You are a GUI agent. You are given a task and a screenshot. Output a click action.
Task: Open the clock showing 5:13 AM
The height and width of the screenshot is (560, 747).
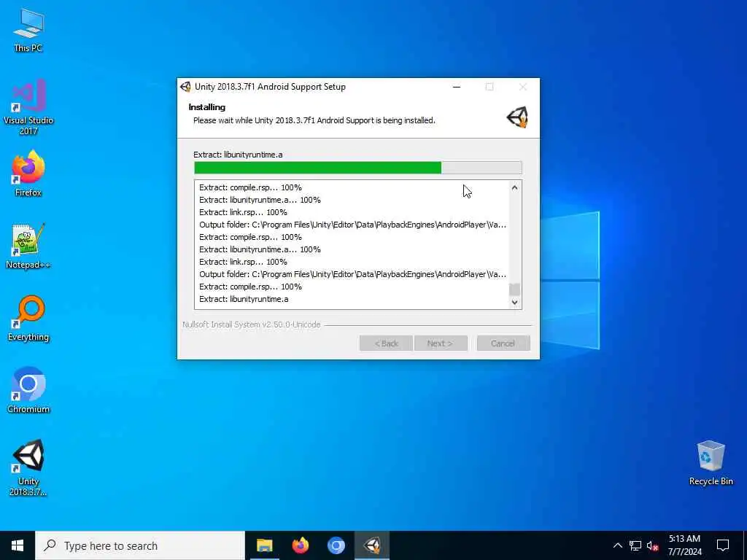pos(684,545)
